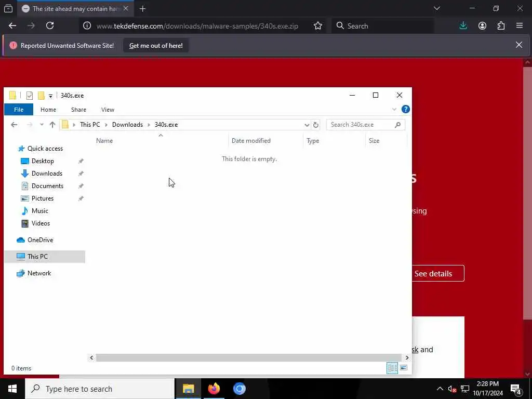The width and height of the screenshot is (532, 399).
Task: Select Music in navigation pane
Action: click(x=39, y=211)
